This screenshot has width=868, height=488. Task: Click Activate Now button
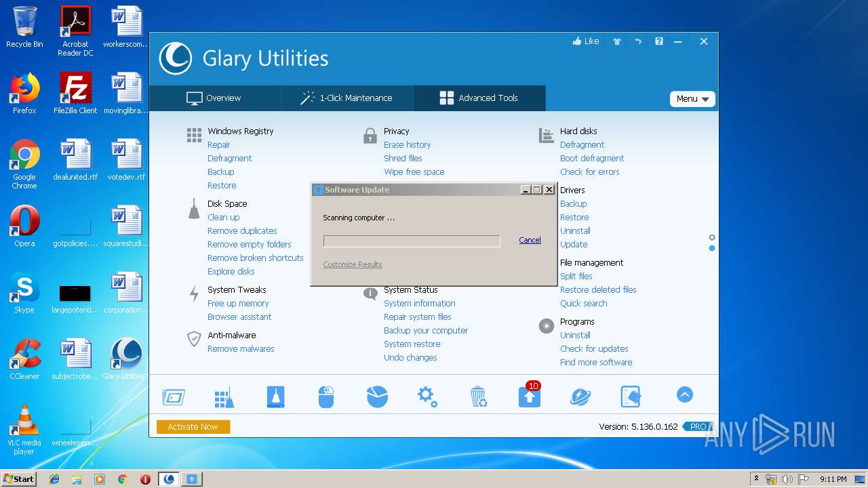pyautogui.click(x=193, y=427)
